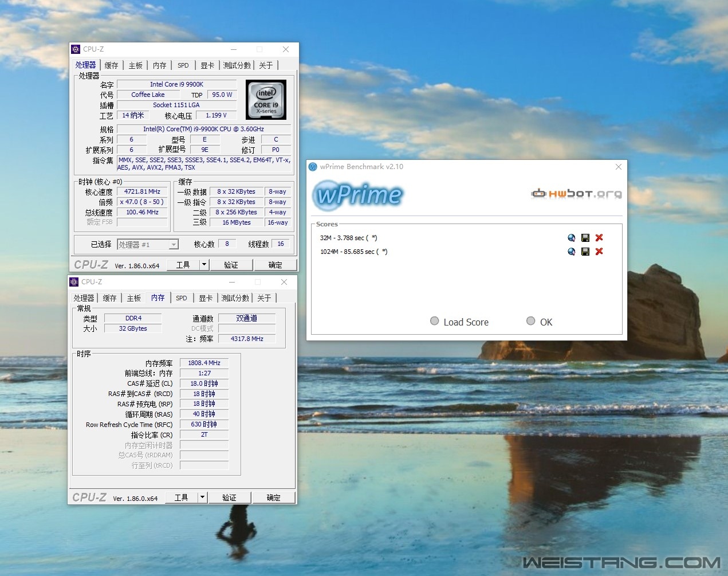
Task: Open 主板 tab in CPU-Z processor window
Action: pos(136,65)
